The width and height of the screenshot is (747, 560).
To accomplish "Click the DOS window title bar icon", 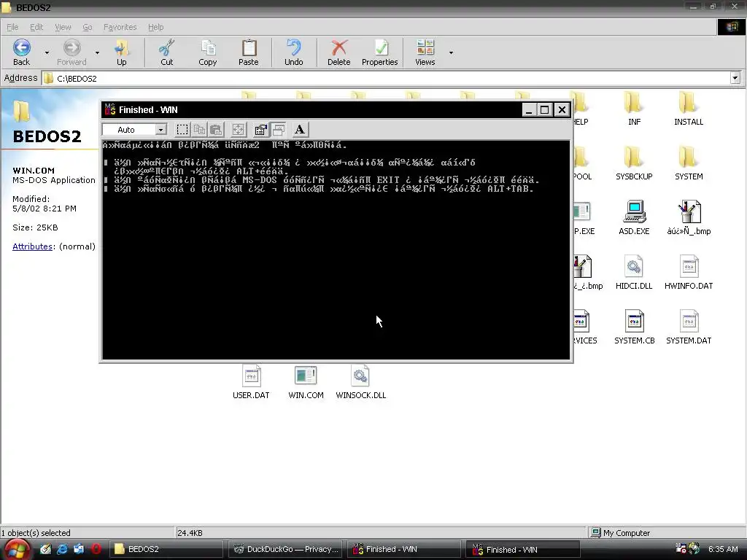I will 110,109.
